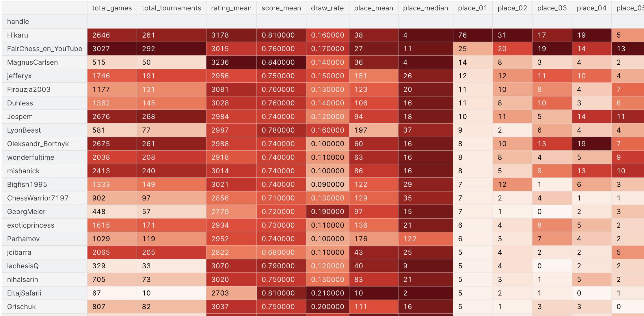Select the place_01 column header
The height and width of the screenshot is (316, 644).
[472, 8]
